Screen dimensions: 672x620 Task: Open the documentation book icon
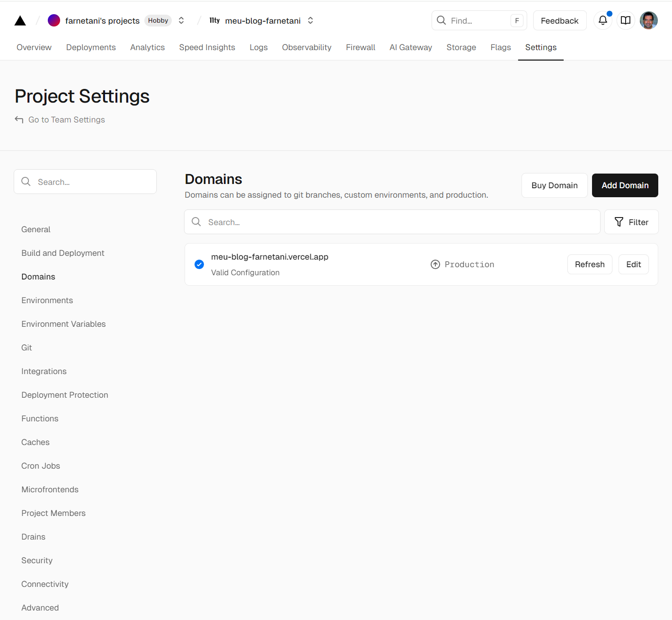click(x=625, y=20)
